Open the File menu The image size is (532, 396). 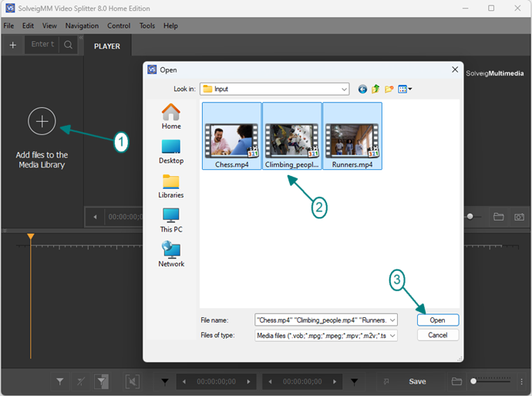pos(8,25)
